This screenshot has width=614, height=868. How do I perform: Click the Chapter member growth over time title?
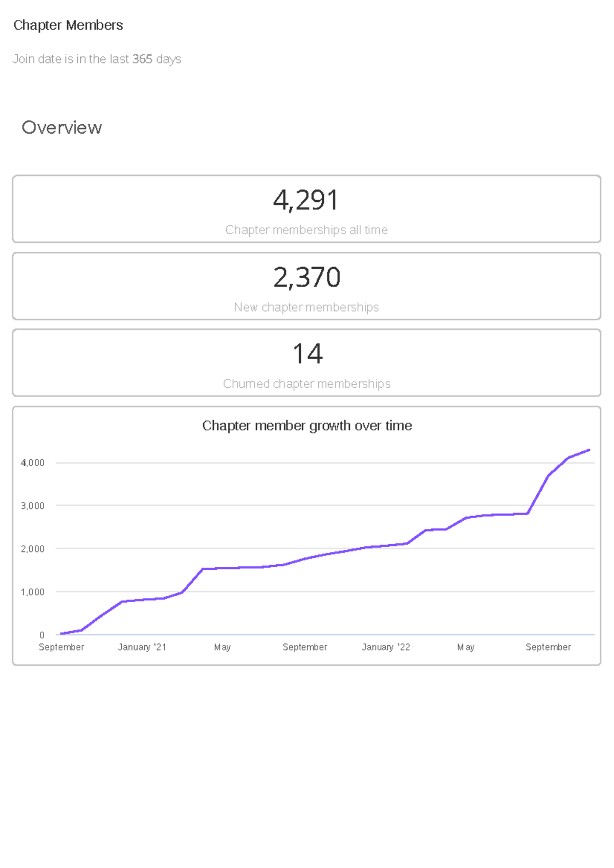306,426
